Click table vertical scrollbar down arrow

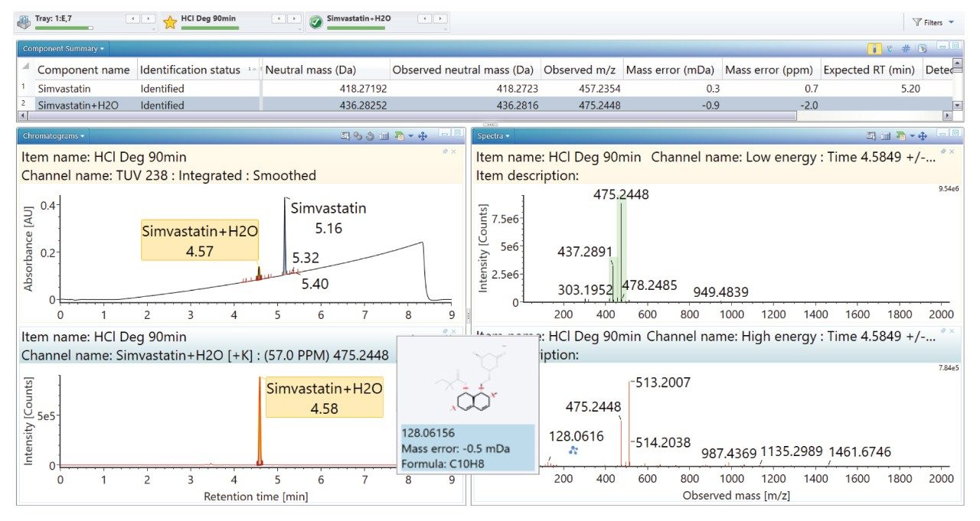[957, 106]
